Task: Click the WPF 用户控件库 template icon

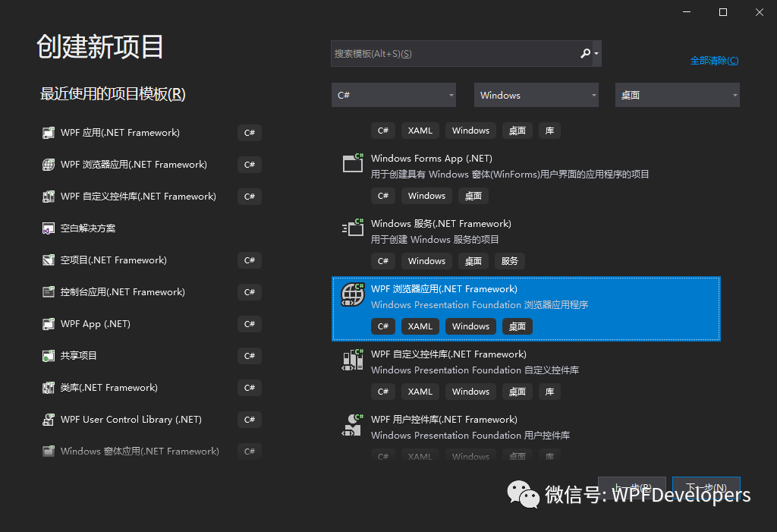Action: pyautogui.click(x=353, y=425)
